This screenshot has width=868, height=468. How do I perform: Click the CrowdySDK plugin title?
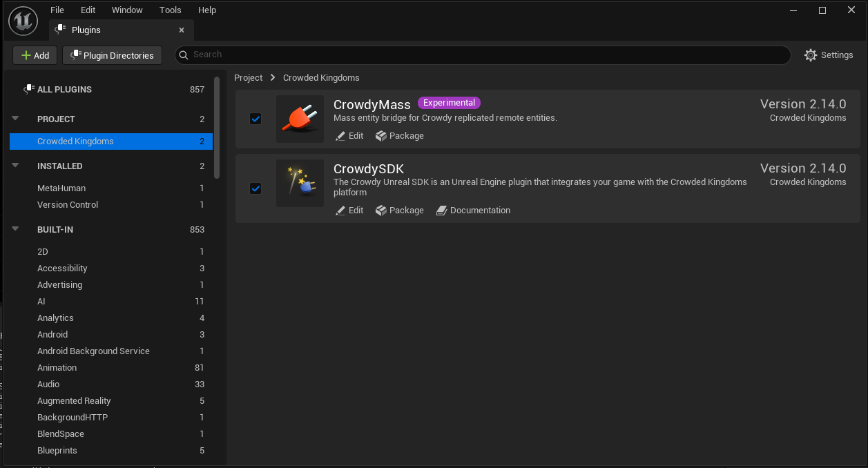pyautogui.click(x=369, y=169)
